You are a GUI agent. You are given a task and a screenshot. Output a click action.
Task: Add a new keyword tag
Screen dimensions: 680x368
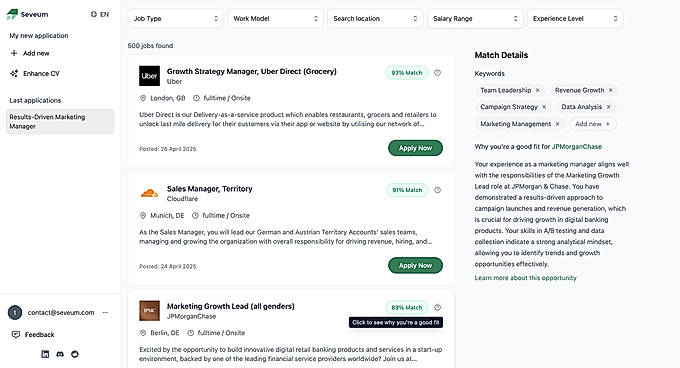pos(592,124)
